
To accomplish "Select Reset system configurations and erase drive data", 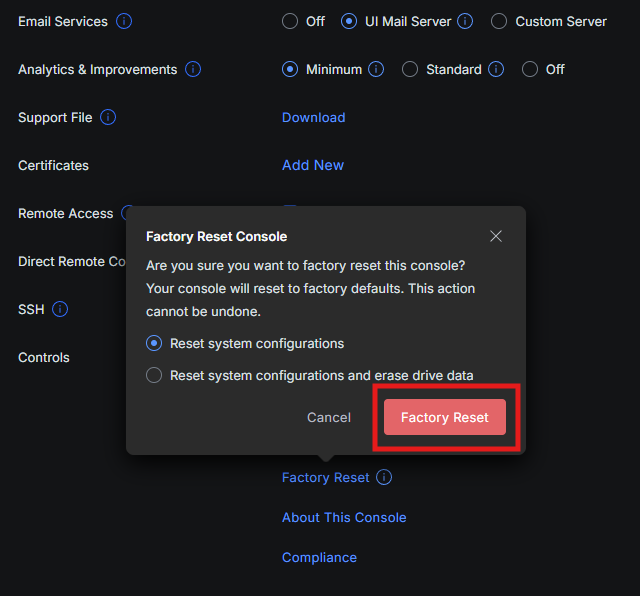I will coord(154,375).
